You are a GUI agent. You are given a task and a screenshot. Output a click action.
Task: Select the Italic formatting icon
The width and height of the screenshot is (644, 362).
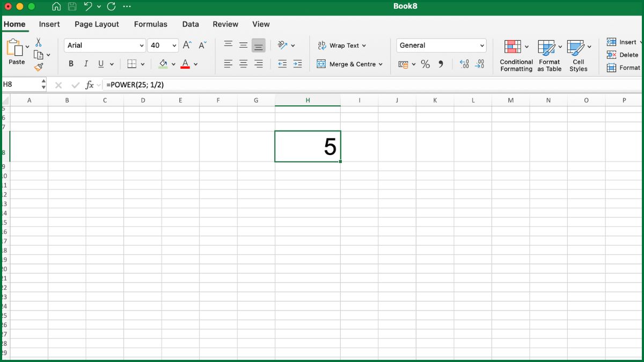tap(86, 63)
